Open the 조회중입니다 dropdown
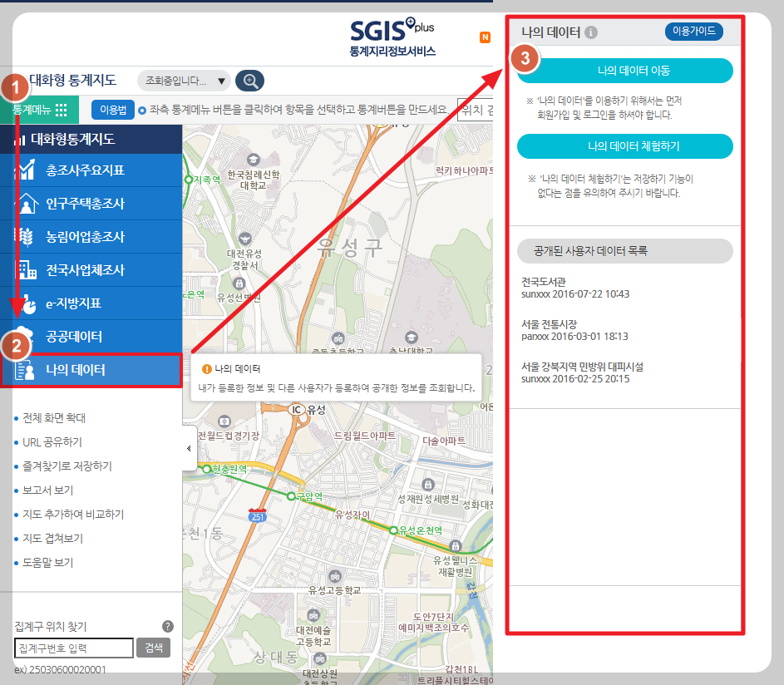This screenshot has width=784, height=685. pyautogui.click(x=184, y=81)
